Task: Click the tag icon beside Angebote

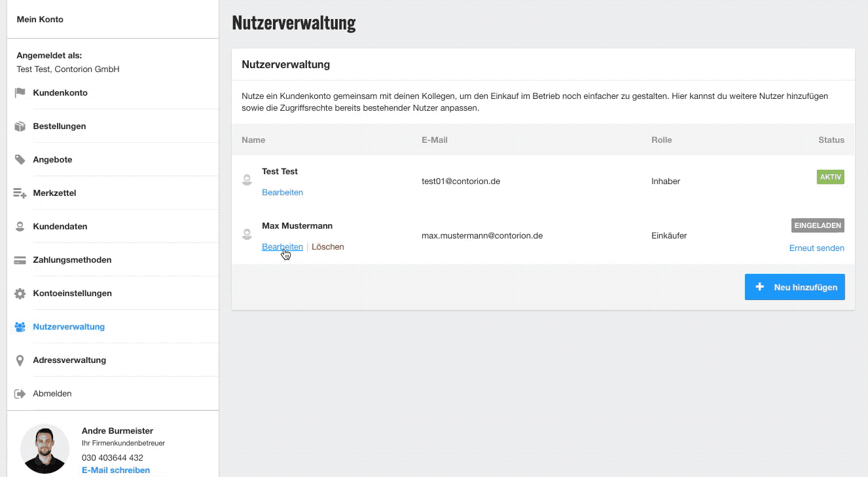Action: [20, 160]
